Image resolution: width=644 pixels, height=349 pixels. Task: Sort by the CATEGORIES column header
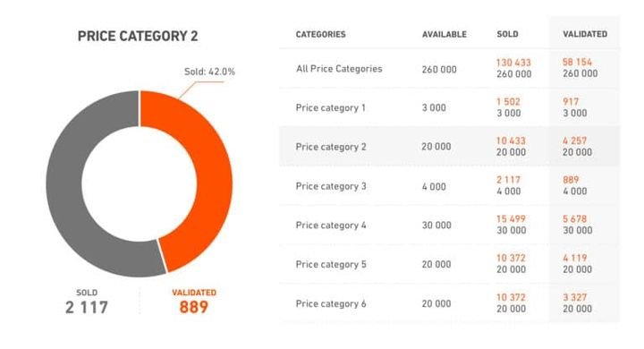point(321,34)
